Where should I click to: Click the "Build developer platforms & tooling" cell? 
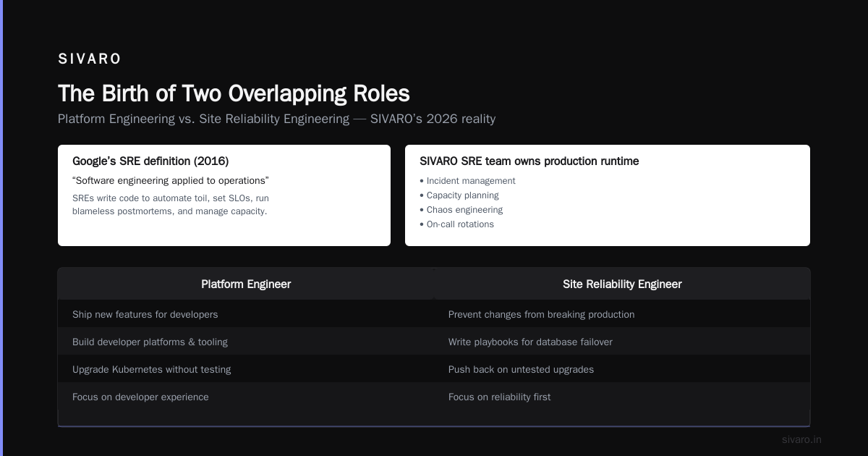(246, 342)
